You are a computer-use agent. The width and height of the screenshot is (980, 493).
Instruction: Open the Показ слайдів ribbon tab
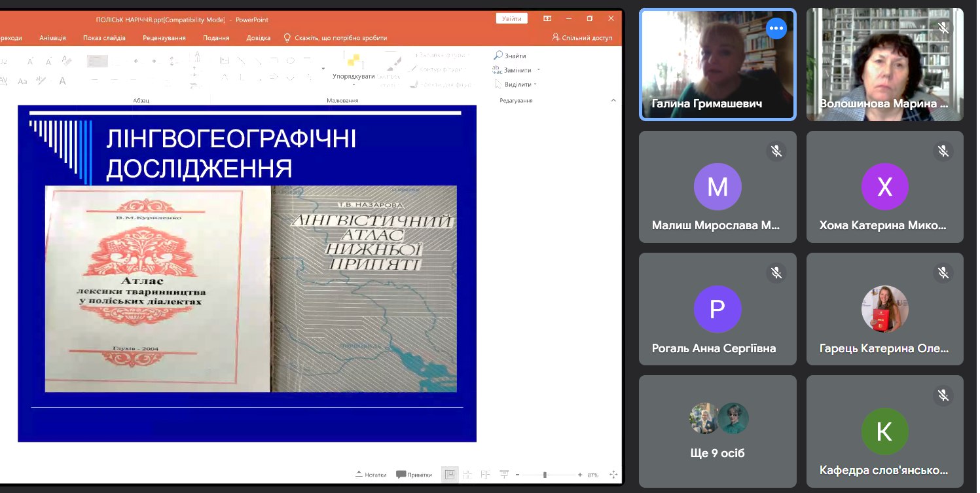(104, 38)
